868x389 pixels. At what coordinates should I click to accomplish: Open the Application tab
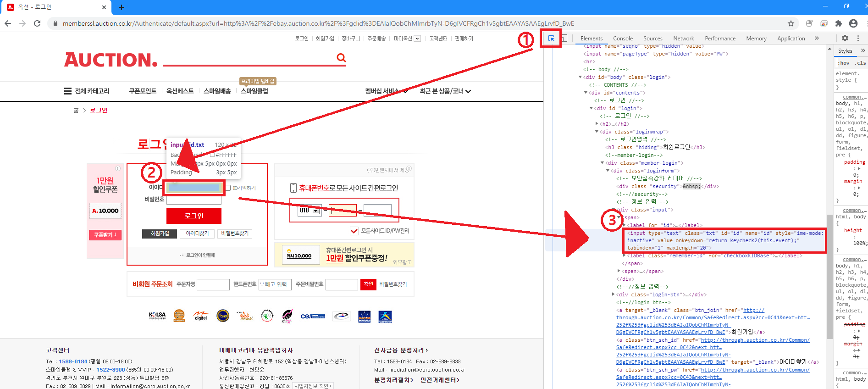click(791, 39)
